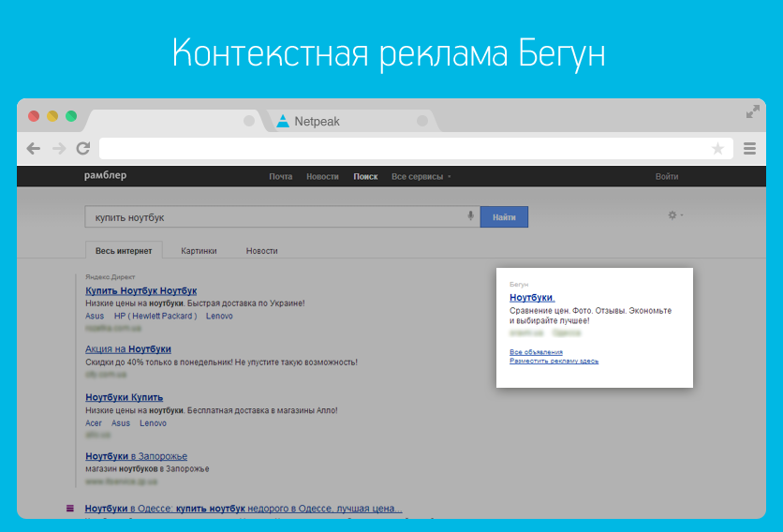
Task: Click the purple favicon beside Одессе result
Action: pos(70,509)
